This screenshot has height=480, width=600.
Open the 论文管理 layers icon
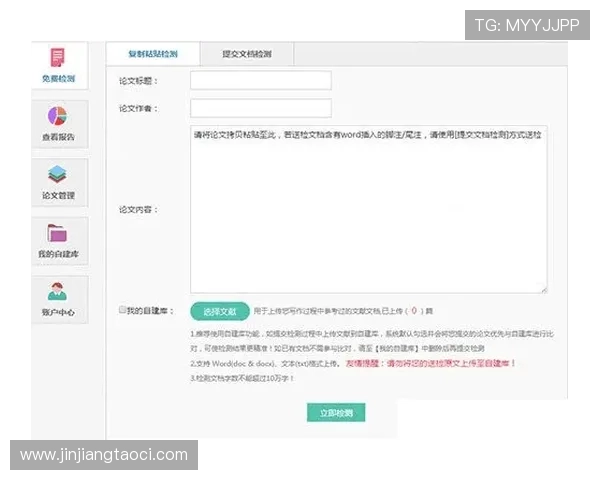coord(57,175)
